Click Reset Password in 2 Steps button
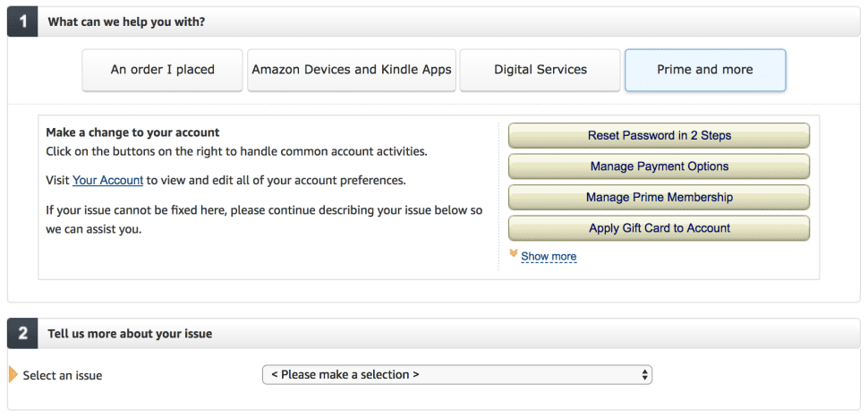The height and width of the screenshot is (418, 868). (x=659, y=136)
